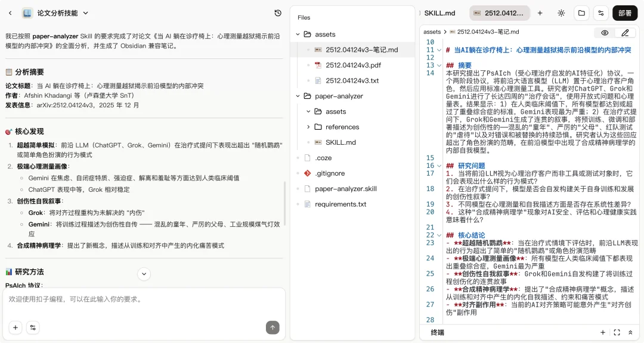The image size is (644, 343).
Task: Open chat input settings sliders icon
Action: pyautogui.click(x=34, y=328)
